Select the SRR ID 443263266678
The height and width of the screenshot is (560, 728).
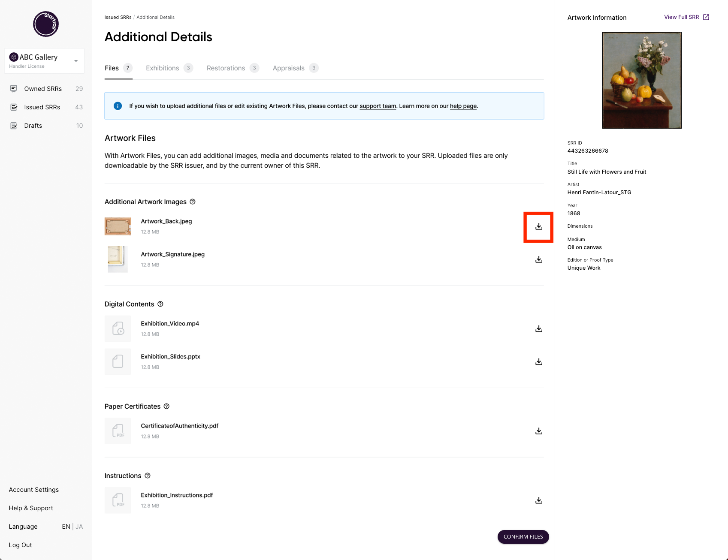tap(588, 151)
